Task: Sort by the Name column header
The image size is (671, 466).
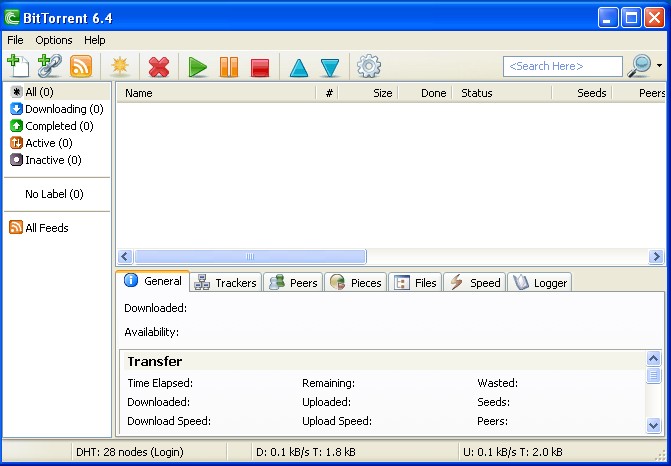Action: click(x=217, y=93)
